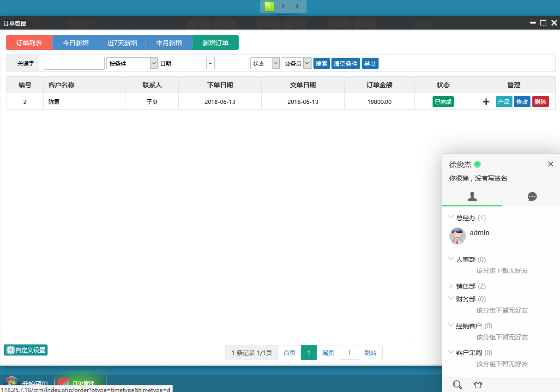Open the 业务员 salesperson dropdown
This screenshot has width=560, height=392.
point(296,63)
